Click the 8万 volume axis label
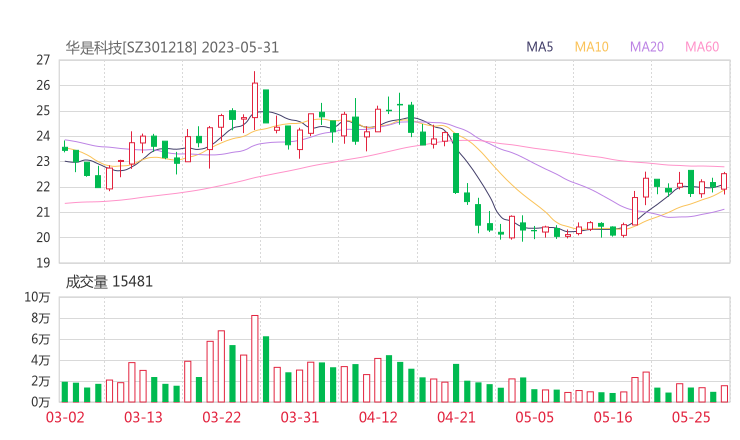The width and height of the screenshot is (740, 440). pos(41,318)
